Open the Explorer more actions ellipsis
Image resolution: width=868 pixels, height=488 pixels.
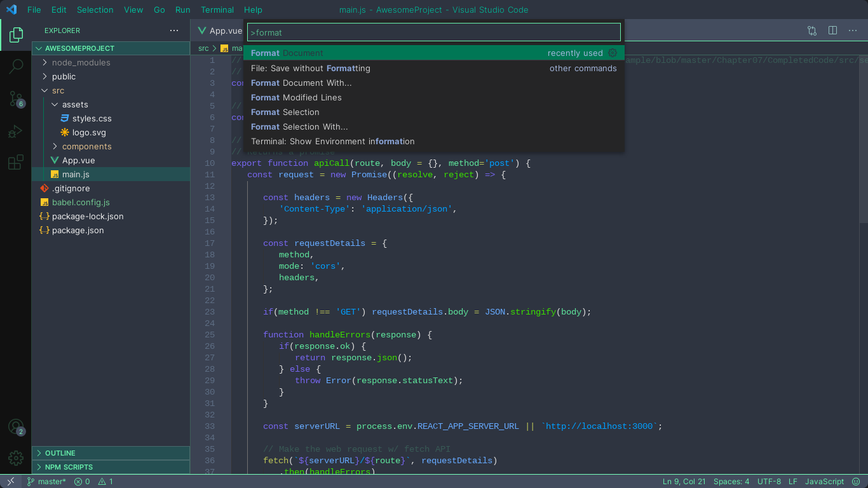(x=174, y=30)
